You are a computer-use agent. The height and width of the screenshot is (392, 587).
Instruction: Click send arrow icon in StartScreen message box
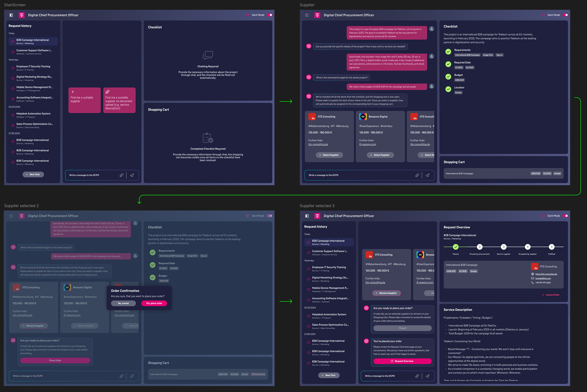click(x=132, y=175)
